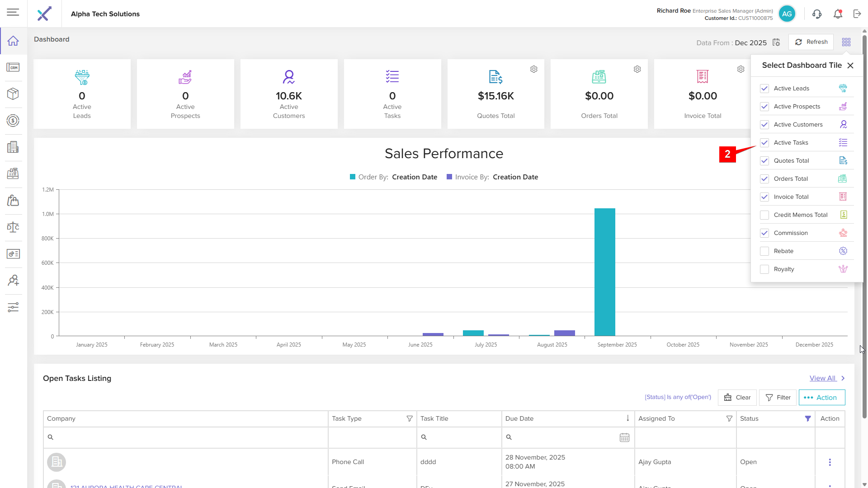Enable the Credit Memos Total checkbox

(x=764, y=215)
